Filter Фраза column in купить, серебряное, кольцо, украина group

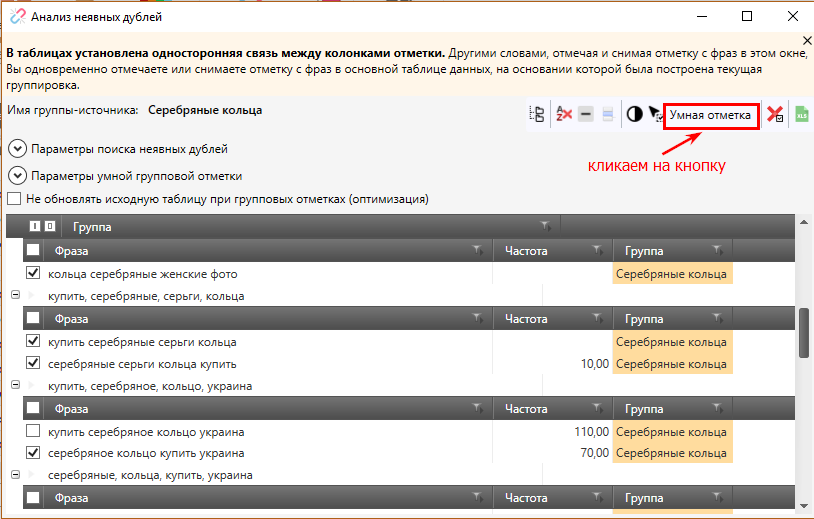coord(478,408)
